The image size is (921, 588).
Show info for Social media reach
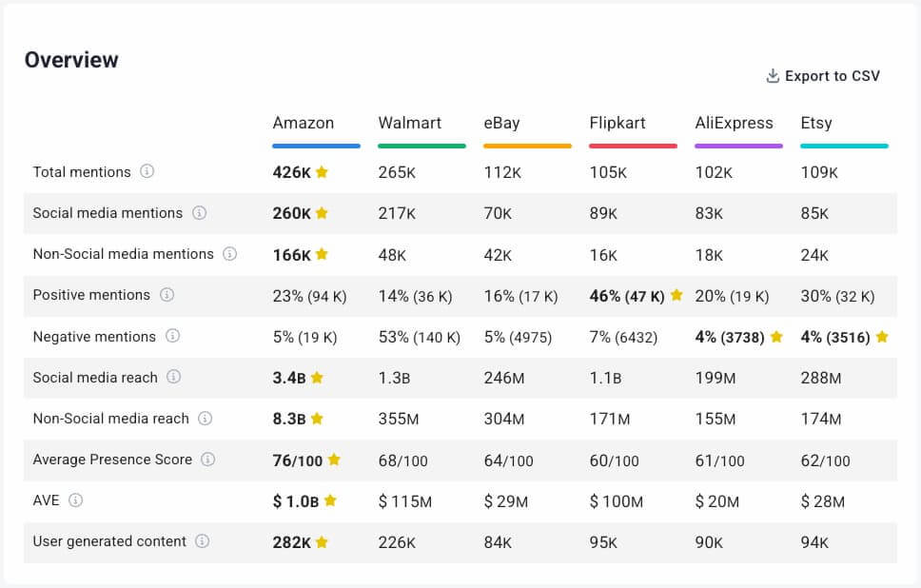[x=174, y=378]
